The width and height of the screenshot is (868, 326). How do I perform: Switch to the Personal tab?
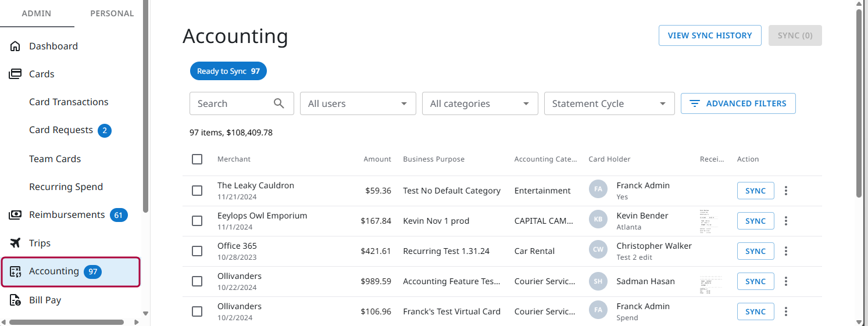point(112,13)
